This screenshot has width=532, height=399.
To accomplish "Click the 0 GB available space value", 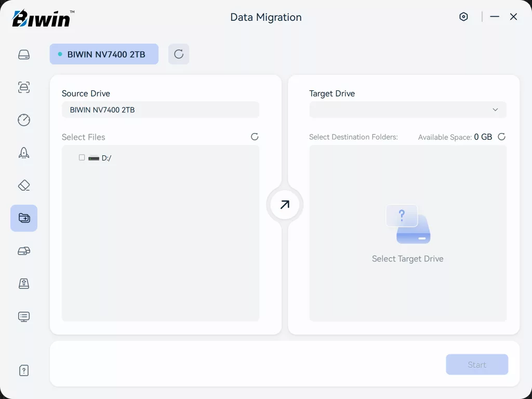I will pos(483,137).
